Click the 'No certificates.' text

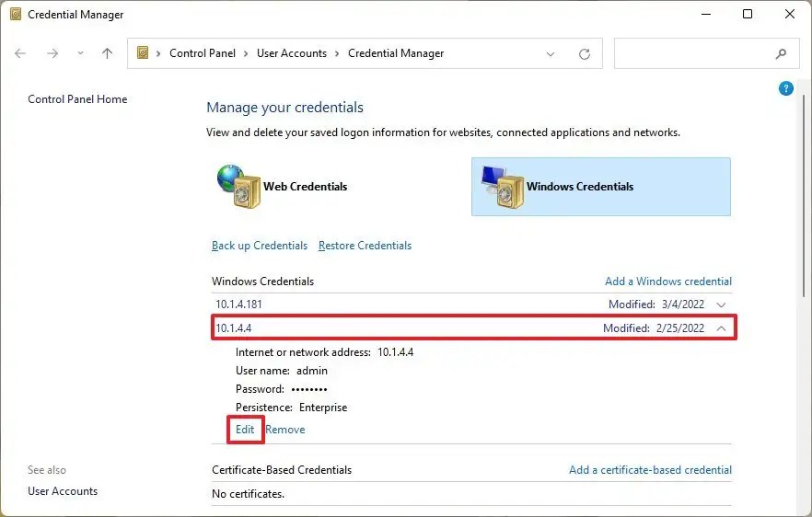(248, 494)
